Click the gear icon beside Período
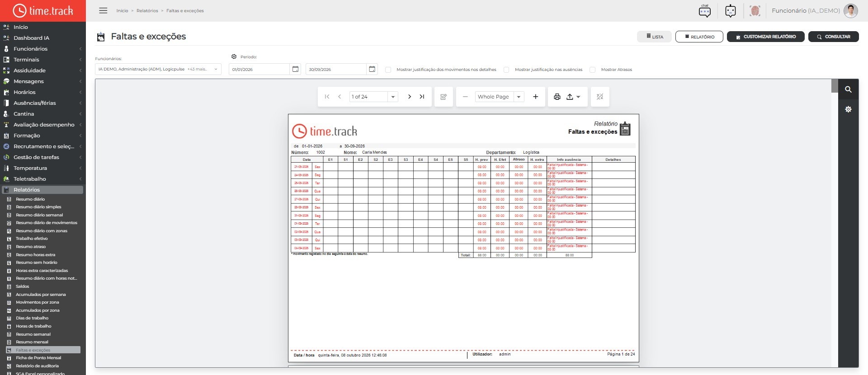This screenshot has width=868, height=375. (x=234, y=56)
